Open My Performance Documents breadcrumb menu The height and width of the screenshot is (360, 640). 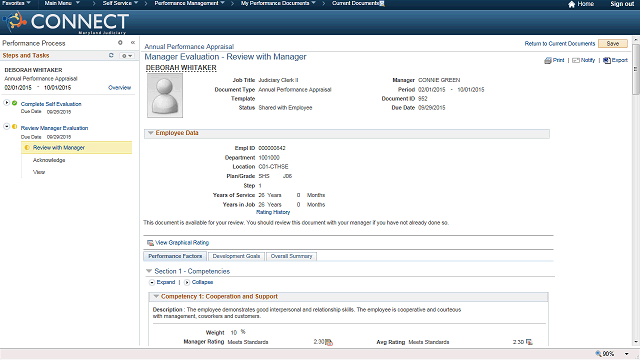pyautogui.click(x=278, y=3)
